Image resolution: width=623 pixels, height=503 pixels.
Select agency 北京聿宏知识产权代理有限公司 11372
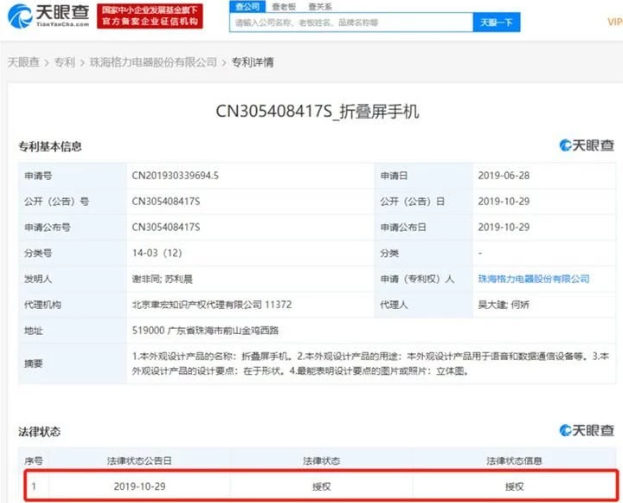212,305
